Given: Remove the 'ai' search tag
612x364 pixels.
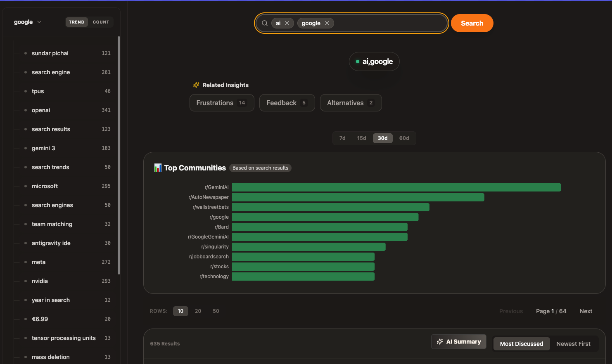Looking at the screenshot, I should [x=287, y=23].
